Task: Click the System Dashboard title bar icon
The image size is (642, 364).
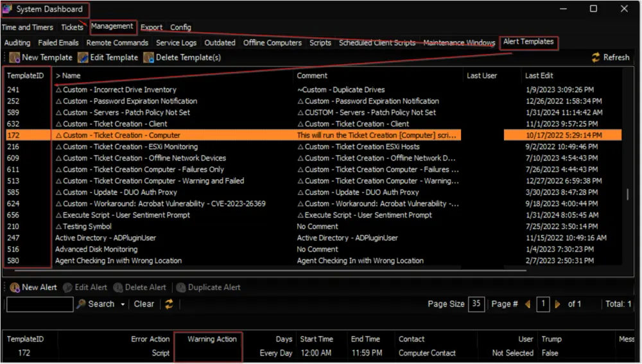Action: coord(7,9)
